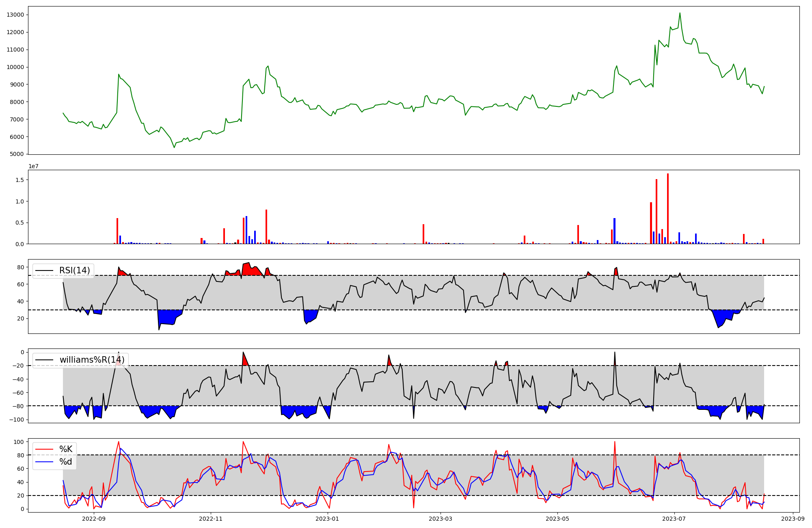The height and width of the screenshot is (528, 812).
Task: Click the highest peak of green price line
Action: 680,13
